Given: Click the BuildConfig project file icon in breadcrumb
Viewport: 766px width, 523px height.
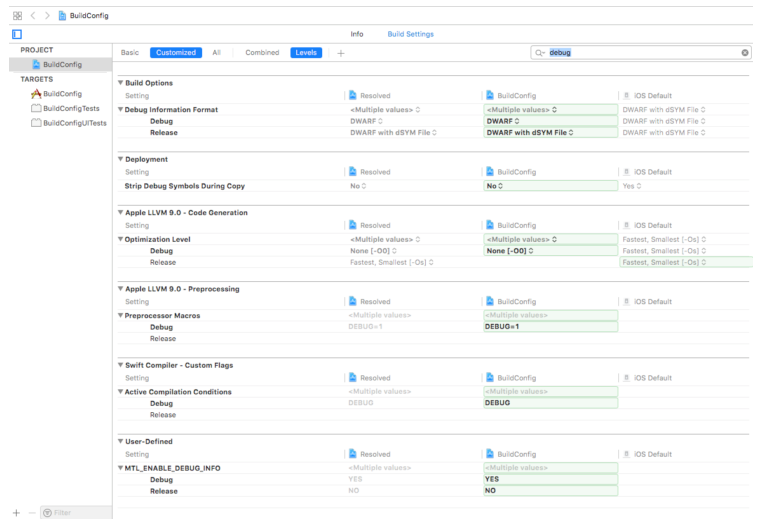Looking at the screenshot, I should (x=62, y=16).
